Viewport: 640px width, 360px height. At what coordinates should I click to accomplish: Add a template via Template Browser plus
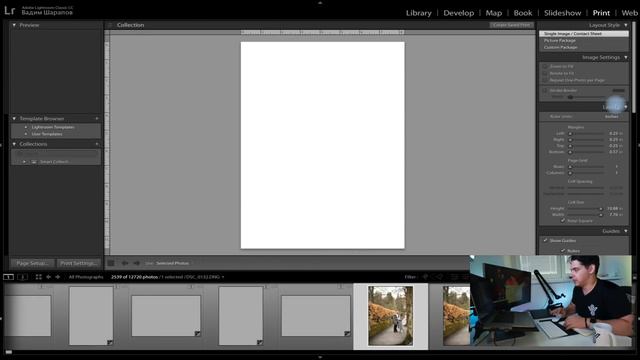point(97,118)
